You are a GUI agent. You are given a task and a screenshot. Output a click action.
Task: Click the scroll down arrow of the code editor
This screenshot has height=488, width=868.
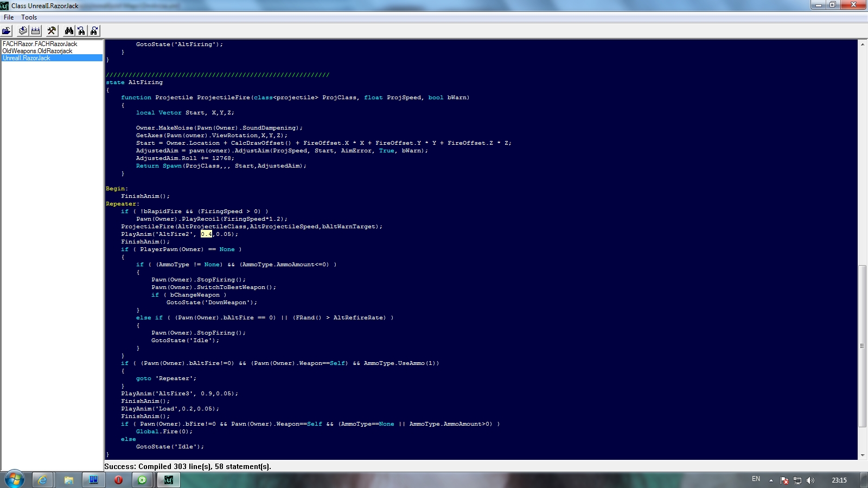point(862,455)
